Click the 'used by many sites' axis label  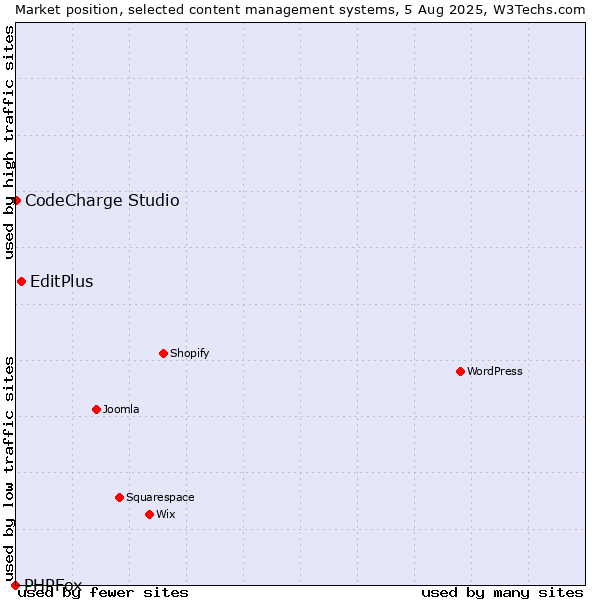click(502, 593)
